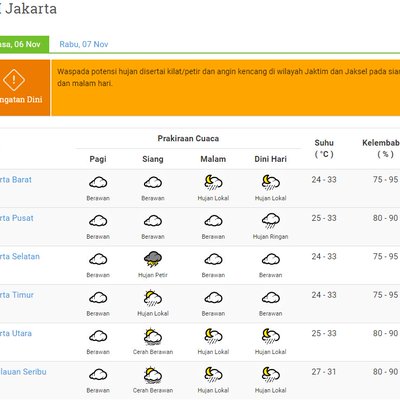The image size is (400, 400).
Task: Click Jakarta Barat temperature 24 - 33
Action: point(324,180)
